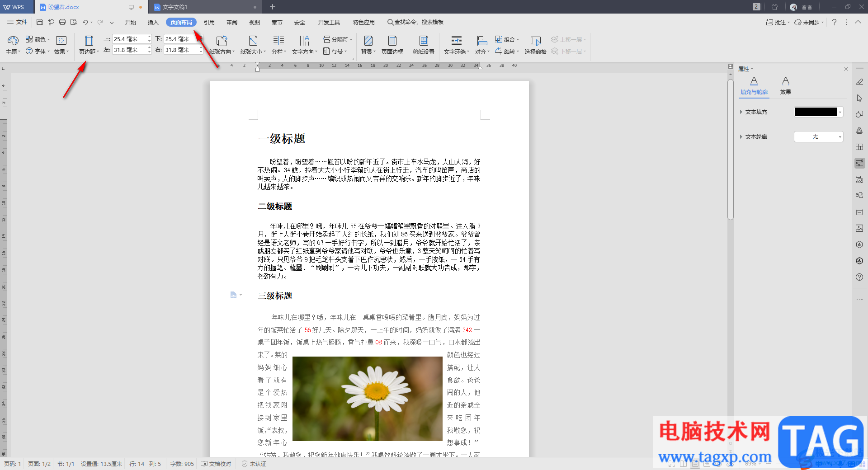Click the pencil icon in right sidebar
Viewport: 868px width, 470px height.
pos(859,82)
